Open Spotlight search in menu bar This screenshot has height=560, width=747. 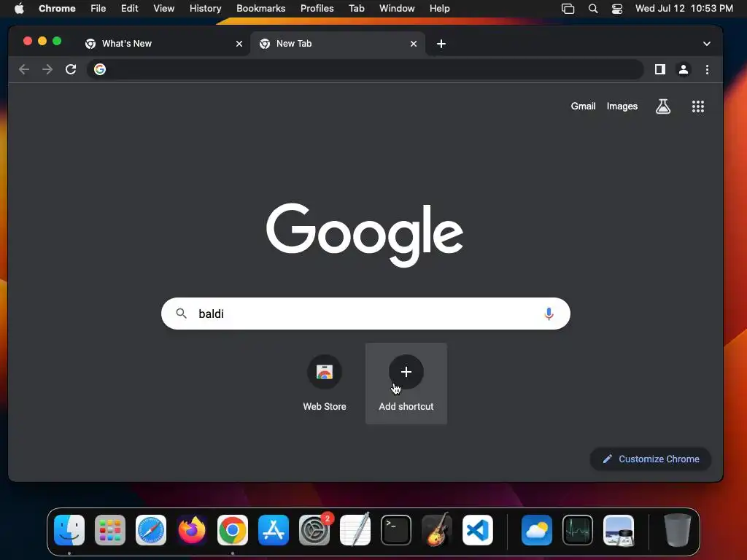coord(592,9)
